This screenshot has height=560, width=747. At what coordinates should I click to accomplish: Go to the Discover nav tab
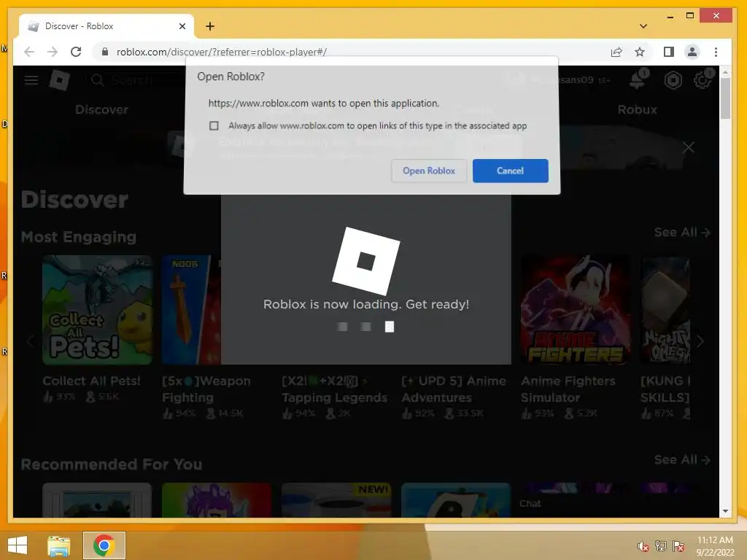(x=101, y=110)
